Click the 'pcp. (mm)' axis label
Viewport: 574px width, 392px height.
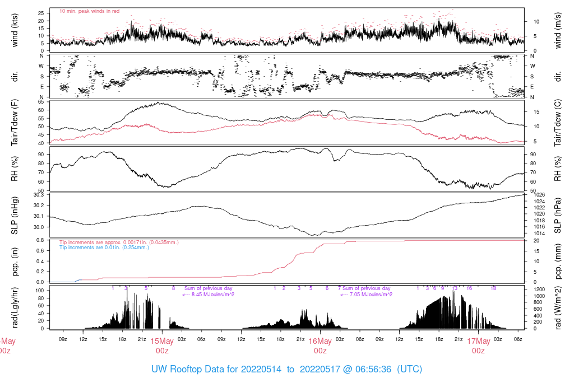(558, 262)
